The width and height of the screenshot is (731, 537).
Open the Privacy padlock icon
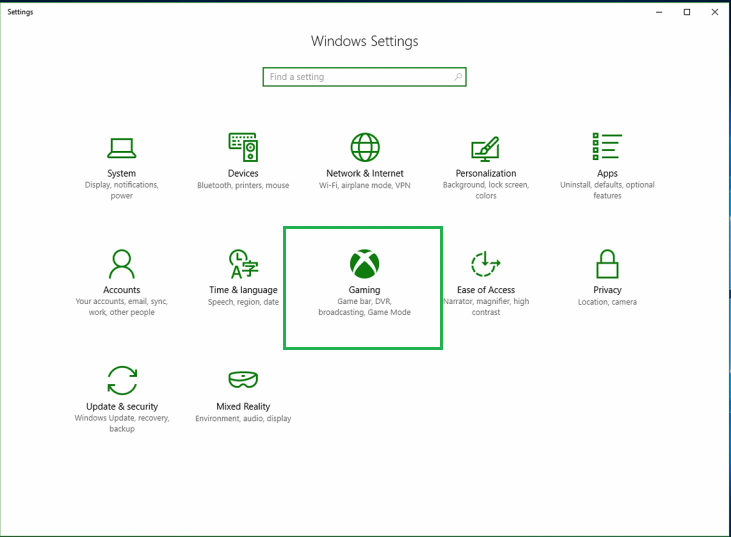click(x=607, y=263)
